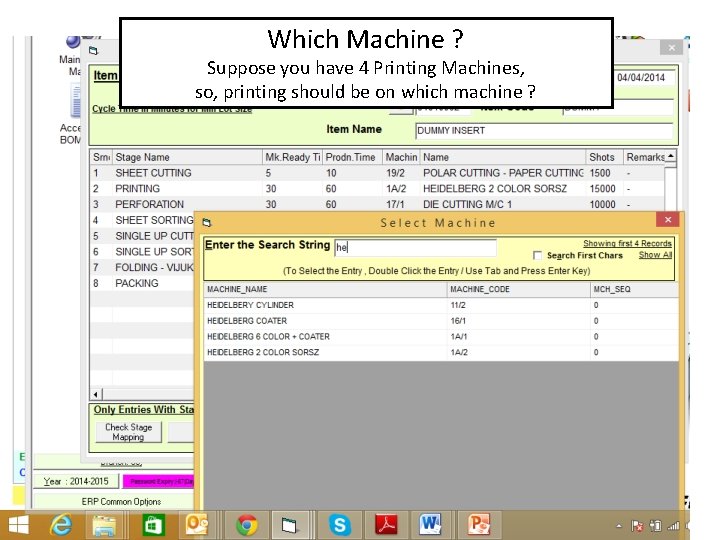Select SHEET CUTTING stage row

point(377,173)
